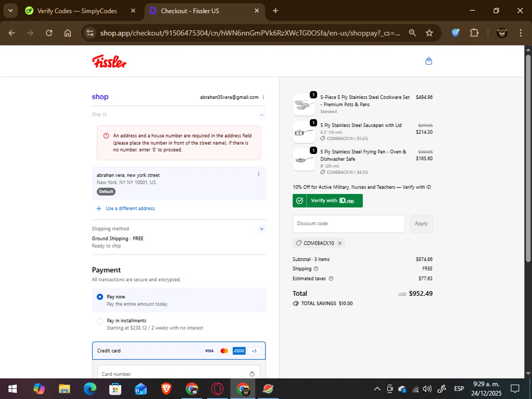Screen dimensions: 532x399
Task: Collapse the Ship to section
Action: [x=262, y=115]
